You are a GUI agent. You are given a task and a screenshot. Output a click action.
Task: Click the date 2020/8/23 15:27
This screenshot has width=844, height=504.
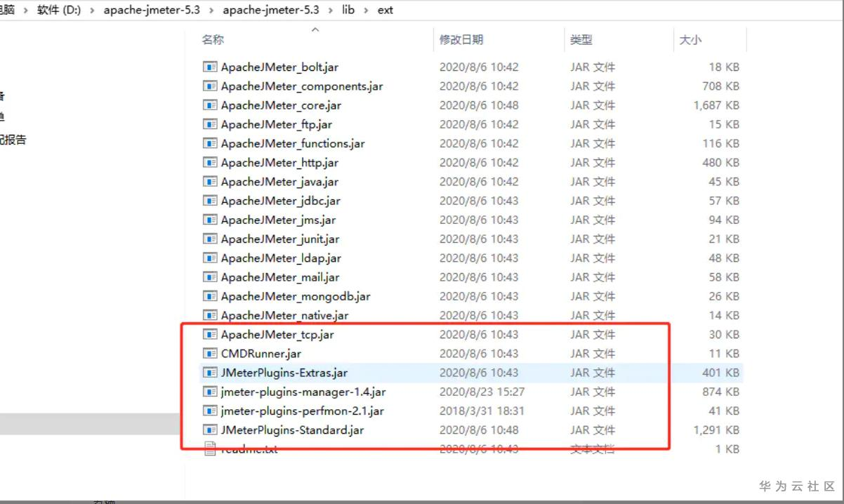(482, 392)
